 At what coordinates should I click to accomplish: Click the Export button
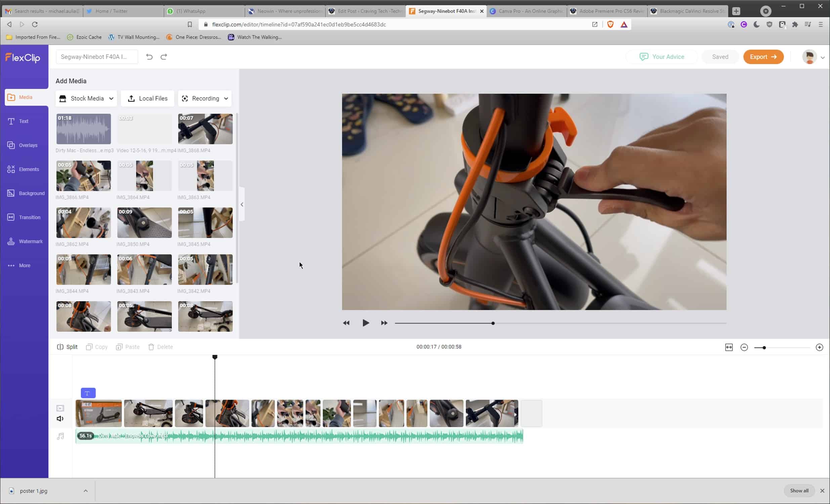coord(763,56)
